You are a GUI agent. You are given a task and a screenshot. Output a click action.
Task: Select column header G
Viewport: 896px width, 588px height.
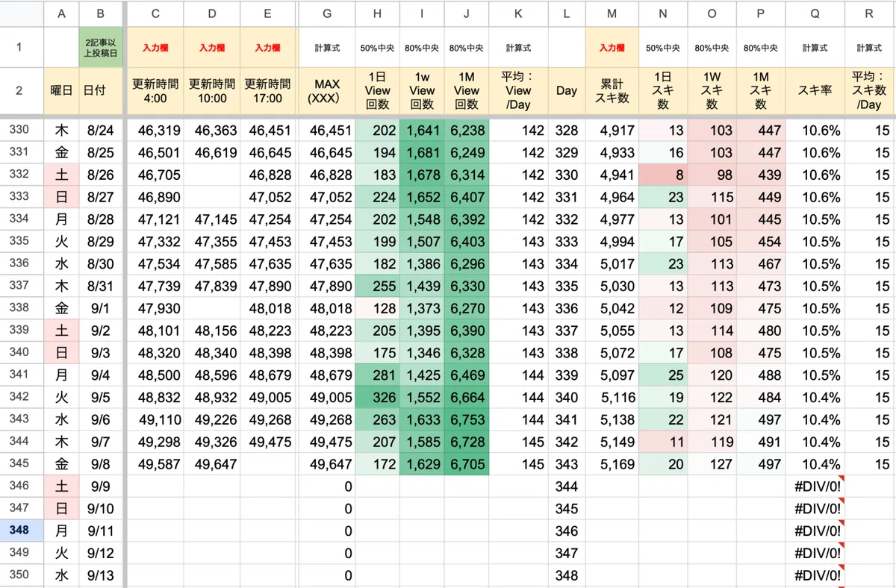click(327, 13)
